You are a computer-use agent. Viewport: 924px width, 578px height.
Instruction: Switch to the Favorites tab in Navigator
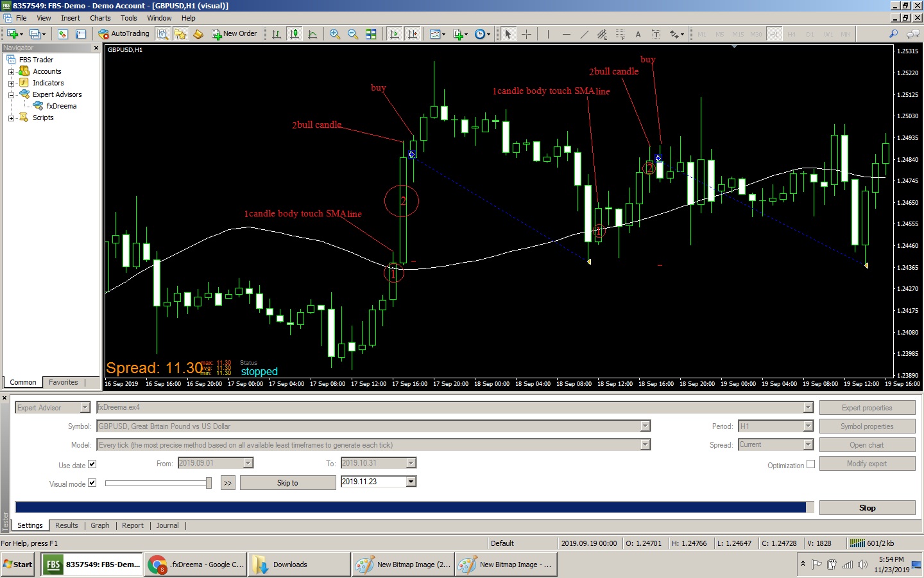click(x=64, y=382)
